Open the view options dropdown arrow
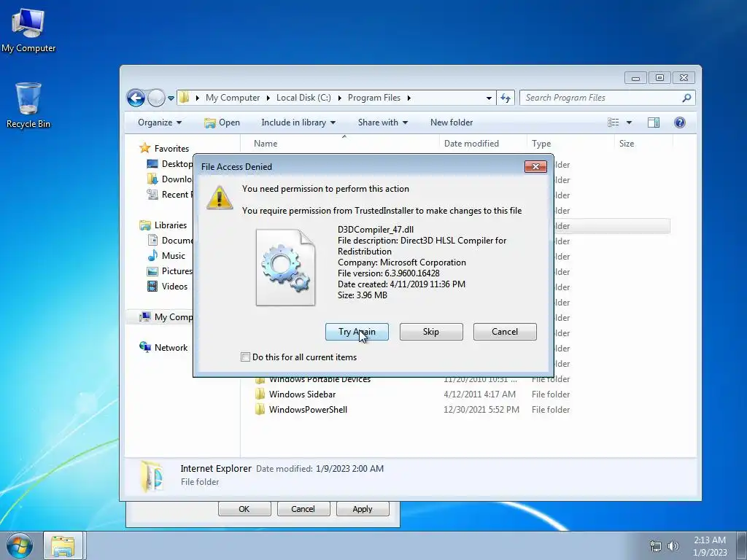 point(629,122)
